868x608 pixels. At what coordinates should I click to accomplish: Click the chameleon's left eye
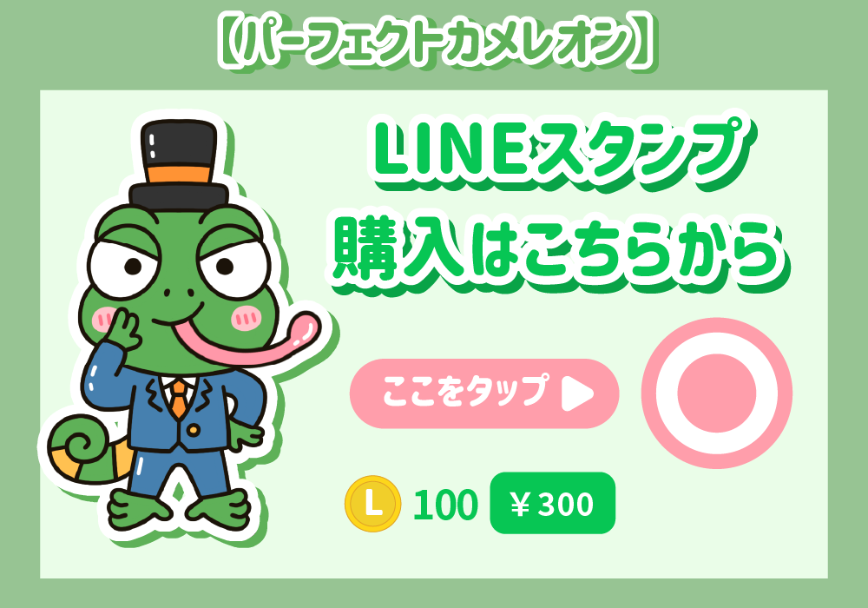coord(123,267)
